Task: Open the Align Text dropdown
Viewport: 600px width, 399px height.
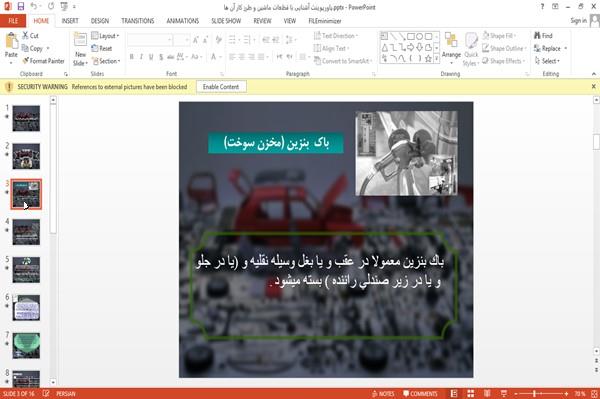Action: tap(332, 48)
